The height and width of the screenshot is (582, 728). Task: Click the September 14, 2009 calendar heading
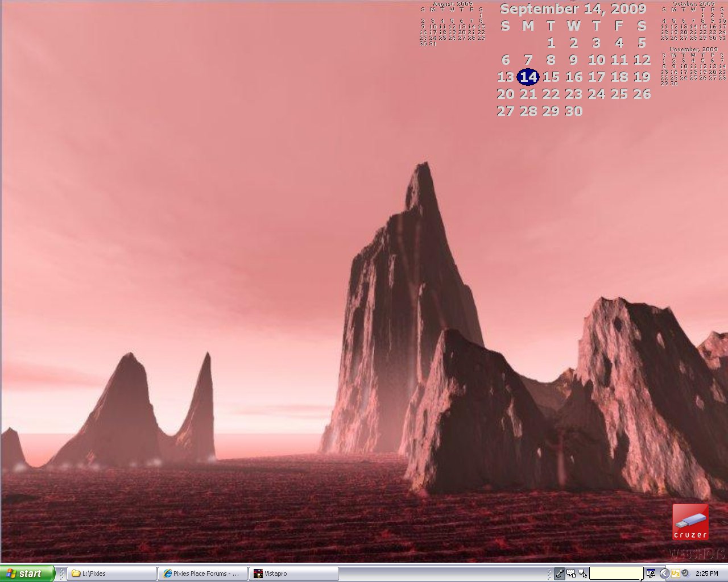(573, 9)
